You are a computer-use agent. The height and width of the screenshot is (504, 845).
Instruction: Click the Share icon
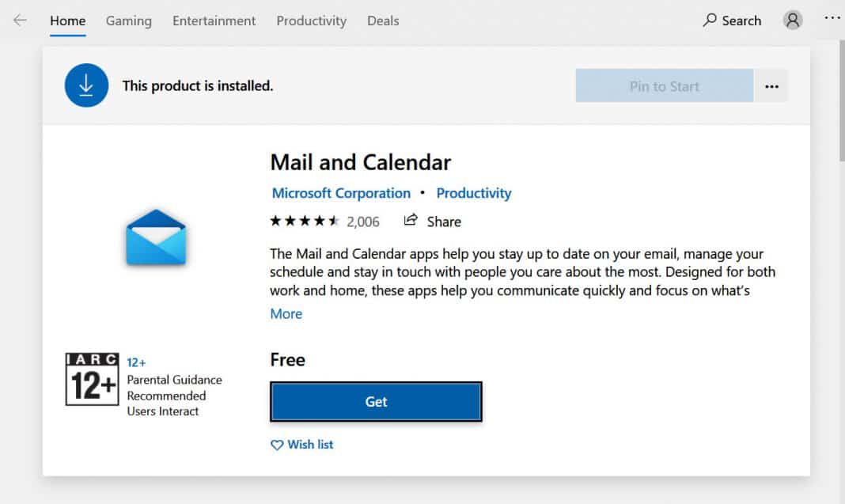(410, 222)
